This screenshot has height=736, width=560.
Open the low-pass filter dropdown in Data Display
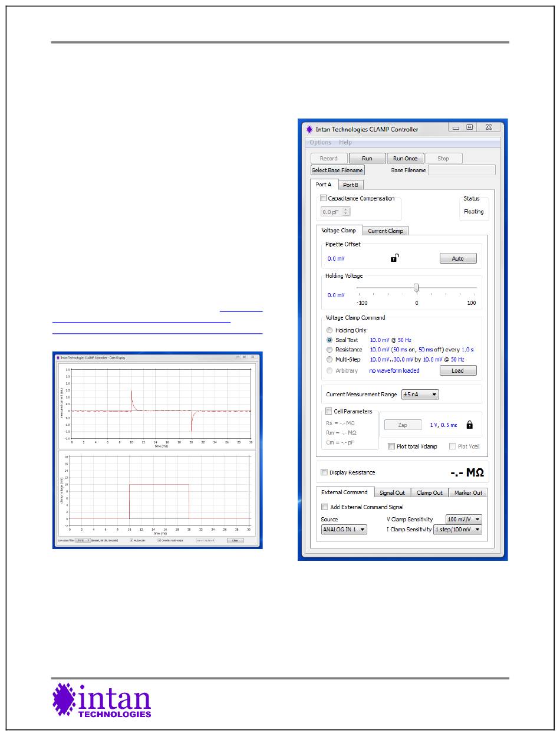click(83, 540)
